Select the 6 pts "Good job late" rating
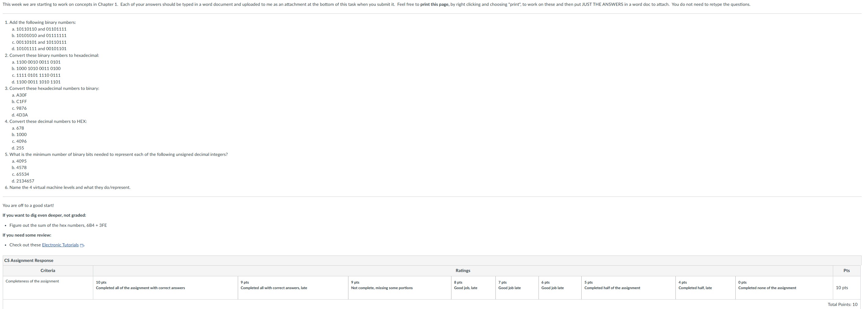The width and height of the screenshot is (868, 309). coord(560,288)
